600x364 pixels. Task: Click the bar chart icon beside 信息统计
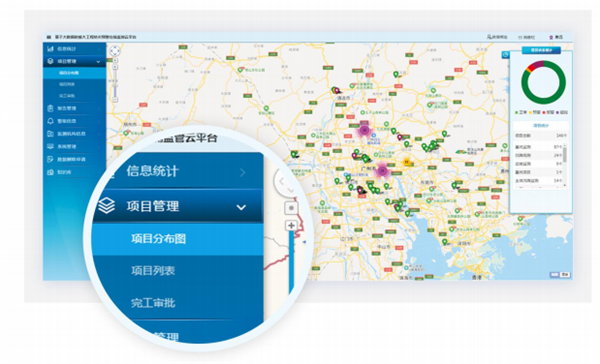(x=50, y=49)
